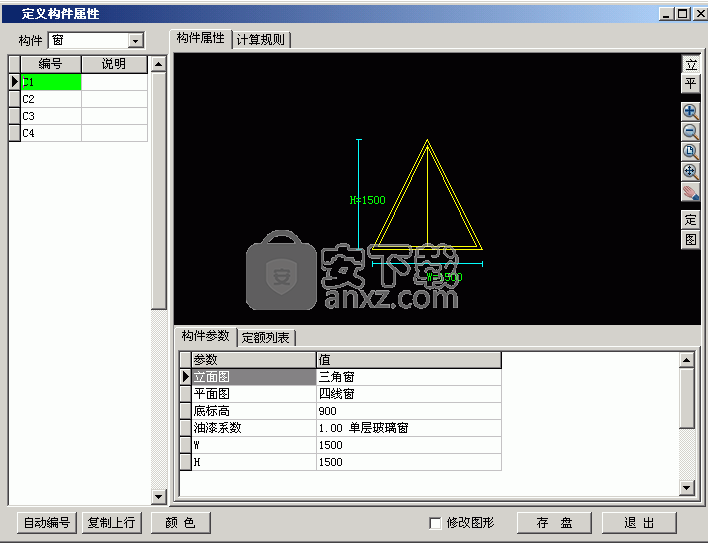The image size is (708, 543).
Task: Click the 三角窗 value cell
Action: (x=409, y=377)
